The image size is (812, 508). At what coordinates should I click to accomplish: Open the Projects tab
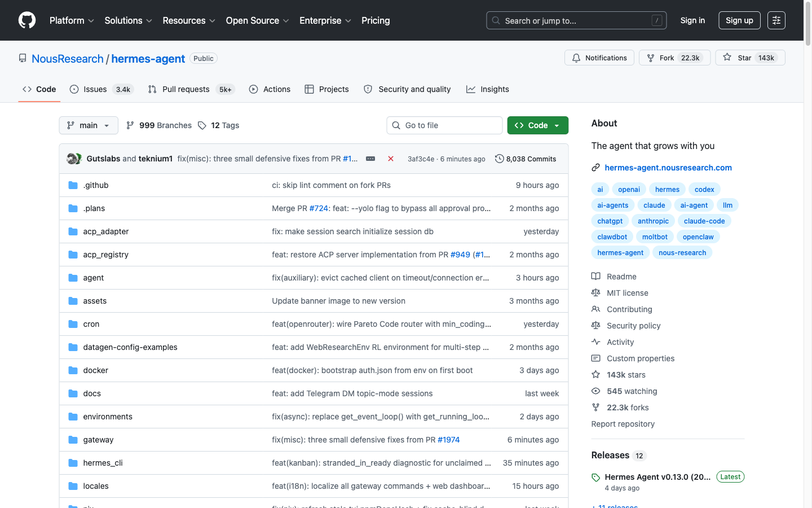click(326, 89)
